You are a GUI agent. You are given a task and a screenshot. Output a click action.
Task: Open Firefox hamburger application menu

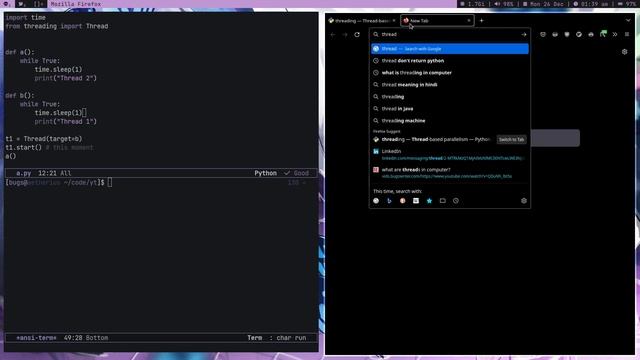(x=627, y=35)
